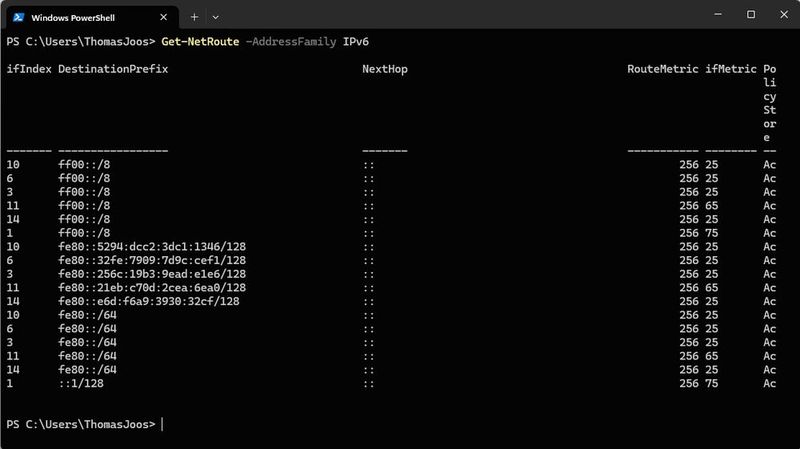Click the fe80::e6d:f6a9:3930:32cf/128 prefix
The width and height of the screenshot is (800, 449).
click(148, 302)
